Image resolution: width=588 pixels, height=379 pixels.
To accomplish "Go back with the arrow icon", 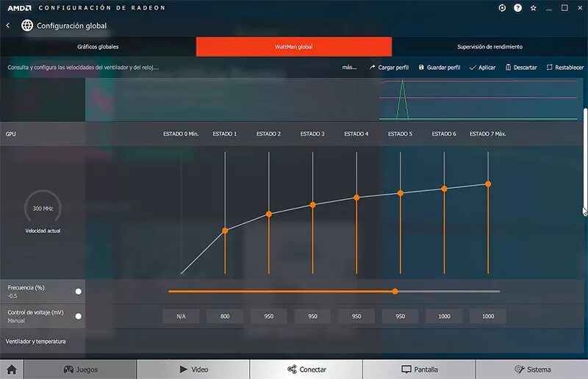I will [8, 26].
